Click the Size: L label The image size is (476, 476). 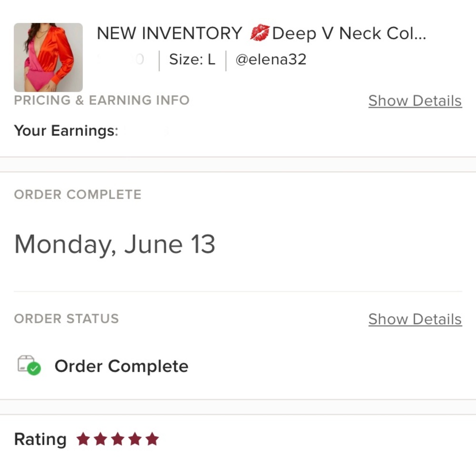[192, 59]
